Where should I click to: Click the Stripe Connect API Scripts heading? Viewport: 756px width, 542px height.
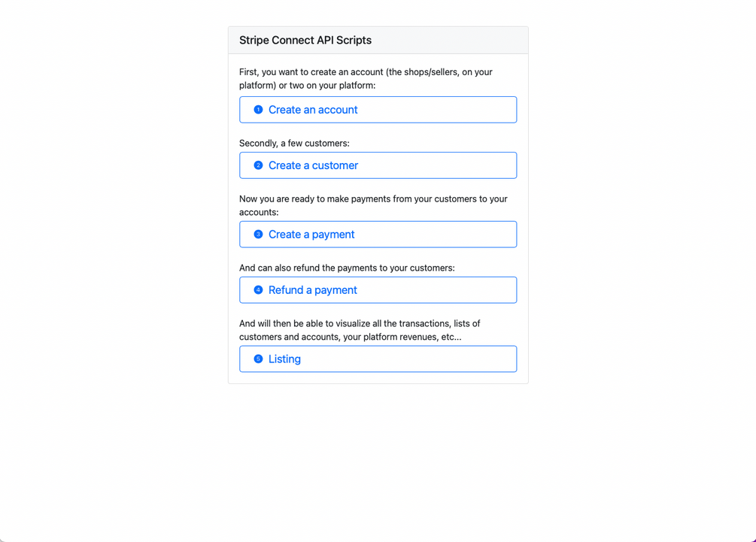tap(305, 41)
